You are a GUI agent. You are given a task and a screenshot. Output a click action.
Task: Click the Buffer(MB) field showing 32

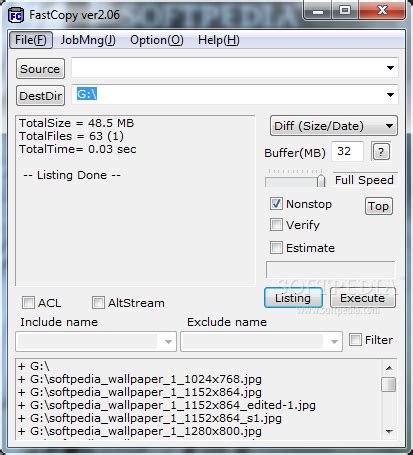pyautogui.click(x=347, y=151)
